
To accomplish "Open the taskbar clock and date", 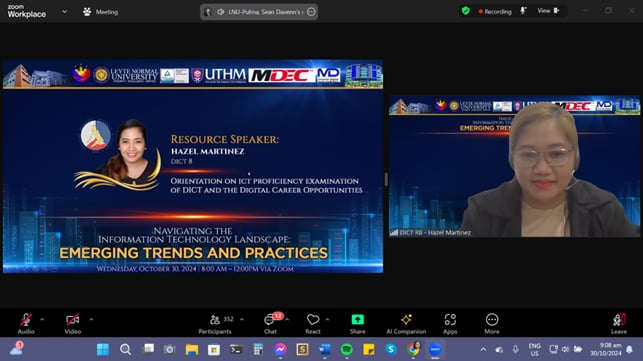I will pos(607,350).
